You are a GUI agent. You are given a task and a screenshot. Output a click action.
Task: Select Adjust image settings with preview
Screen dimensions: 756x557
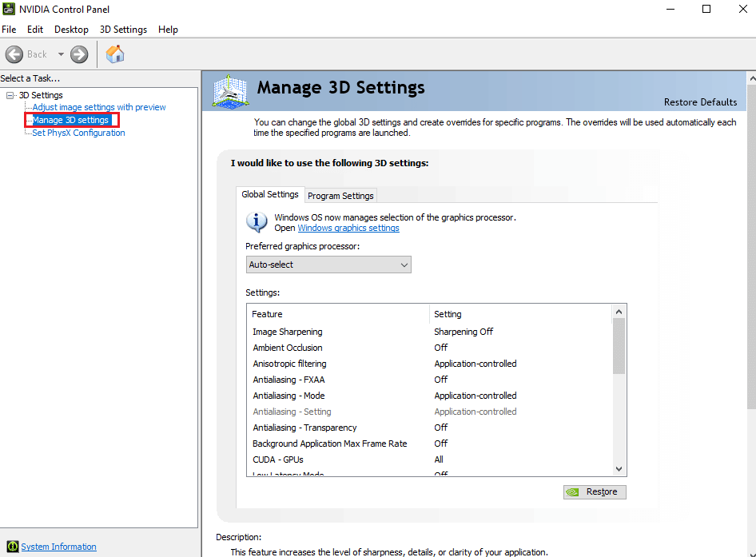99,107
